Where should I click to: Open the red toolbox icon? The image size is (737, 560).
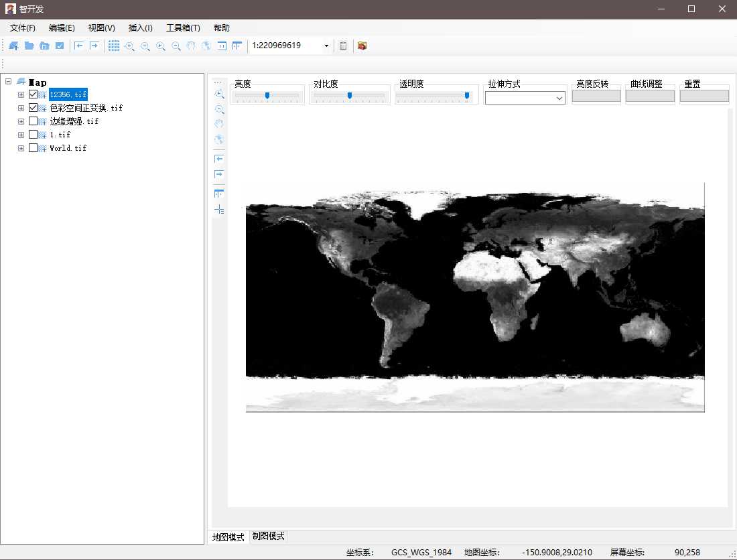362,46
